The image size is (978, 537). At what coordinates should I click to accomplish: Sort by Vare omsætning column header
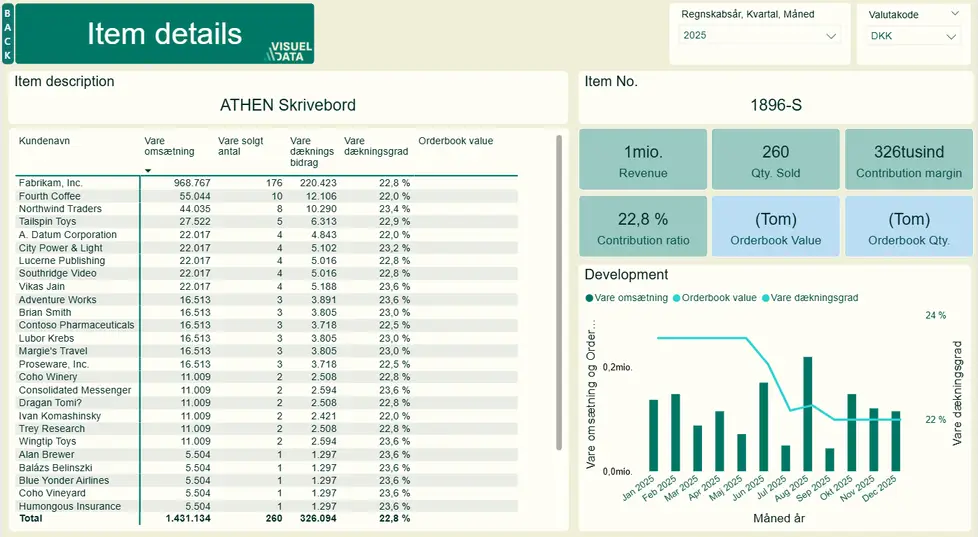[169, 146]
